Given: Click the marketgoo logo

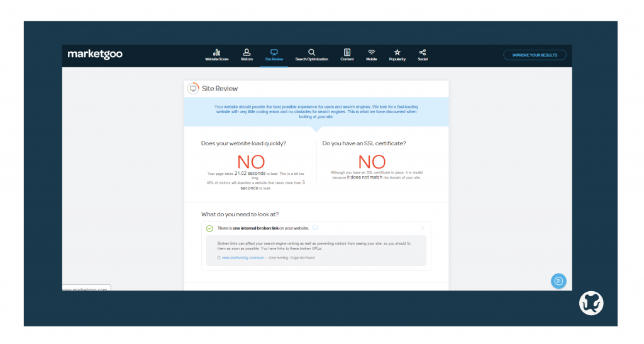Looking at the screenshot, I should [x=95, y=55].
